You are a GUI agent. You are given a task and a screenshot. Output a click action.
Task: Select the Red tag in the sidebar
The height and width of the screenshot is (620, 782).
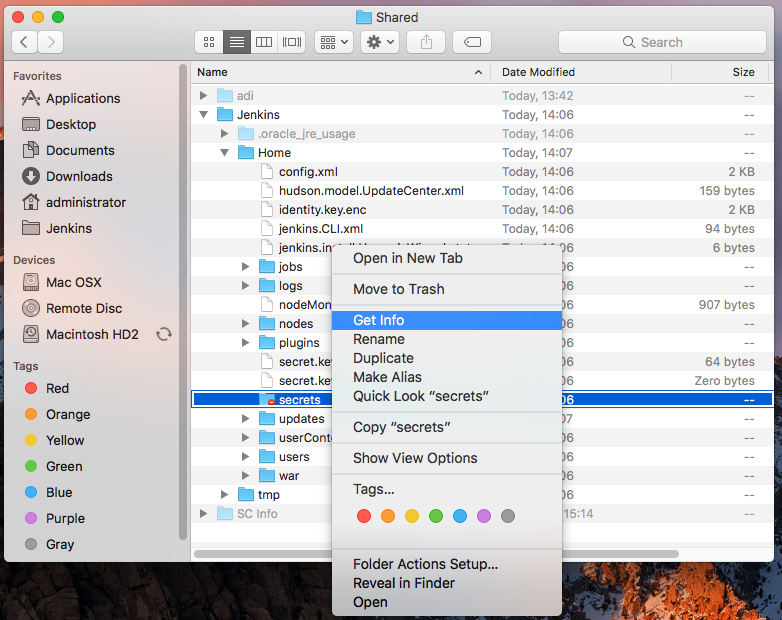click(x=47, y=388)
